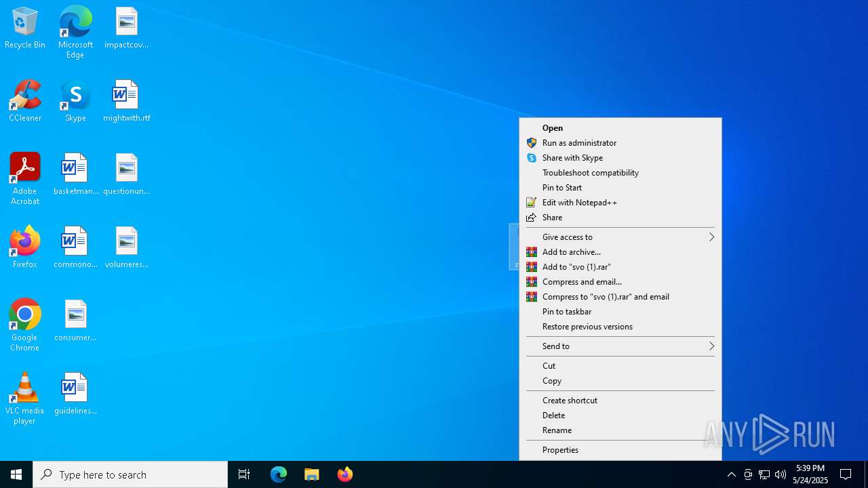Open the Recycle Bin desktop icon
Image resolution: width=868 pixels, height=488 pixels.
[x=25, y=28]
